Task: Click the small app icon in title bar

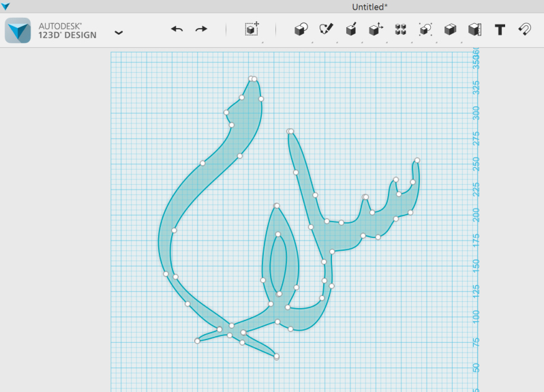Action: pos(5,6)
